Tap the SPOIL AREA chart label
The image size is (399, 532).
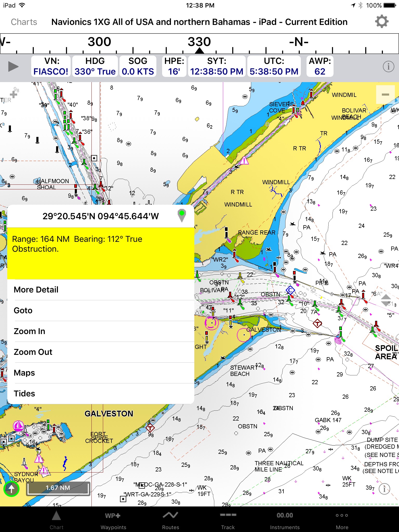pyautogui.click(x=387, y=352)
